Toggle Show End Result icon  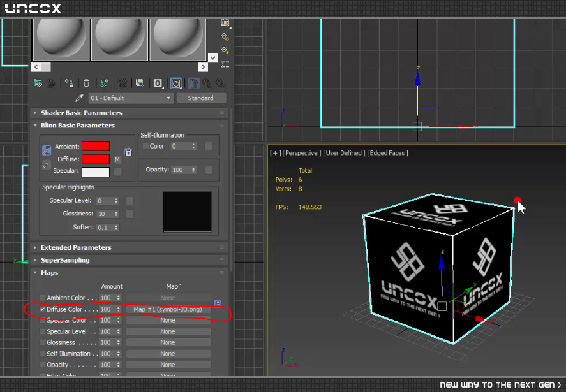point(194,83)
